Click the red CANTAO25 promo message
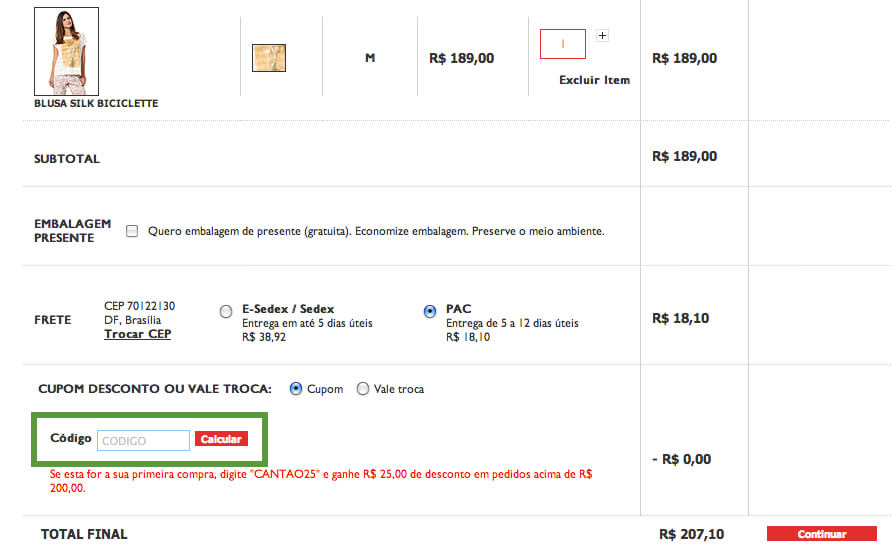This screenshot has width=893, height=559. tap(320, 480)
